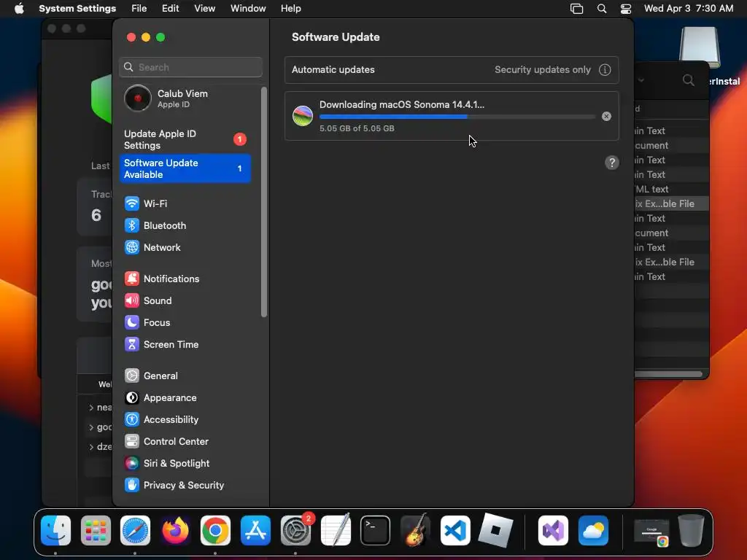Open Spotlight search in menu bar
747x560 pixels.
(602, 9)
